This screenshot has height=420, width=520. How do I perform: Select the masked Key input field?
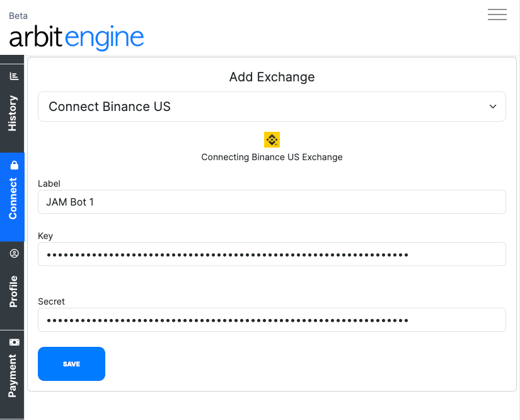[x=272, y=254]
